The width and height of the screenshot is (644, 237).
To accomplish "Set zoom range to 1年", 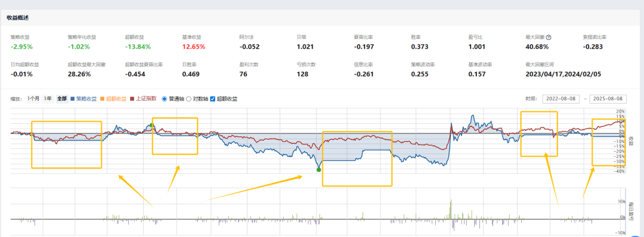I will [x=48, y=98].
